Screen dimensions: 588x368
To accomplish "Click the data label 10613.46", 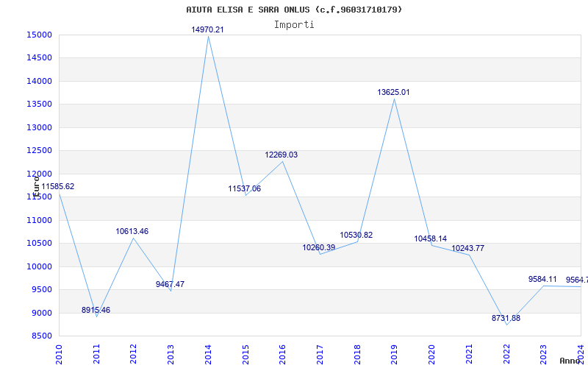I will 132,231.
